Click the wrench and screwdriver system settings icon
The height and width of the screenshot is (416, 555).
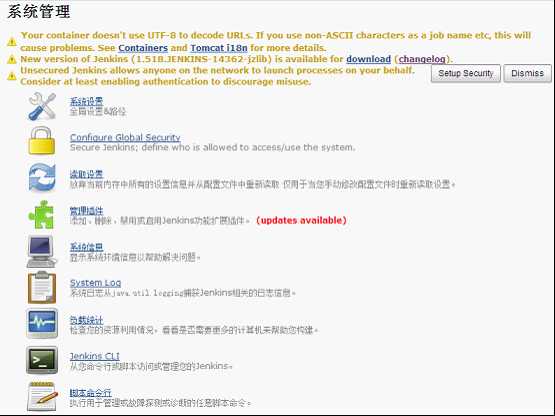click(x=42, y=106)
